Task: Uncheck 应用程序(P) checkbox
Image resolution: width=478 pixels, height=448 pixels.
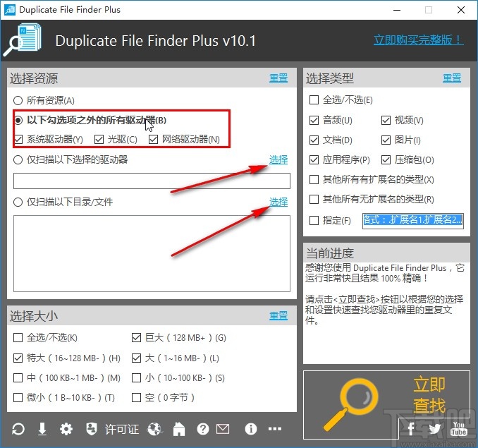Action: (314, 159)
